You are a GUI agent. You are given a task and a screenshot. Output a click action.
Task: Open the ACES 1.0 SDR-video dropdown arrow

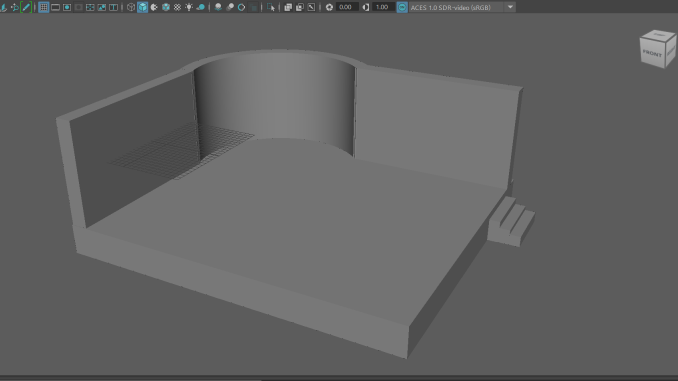(x=511, y=7)
